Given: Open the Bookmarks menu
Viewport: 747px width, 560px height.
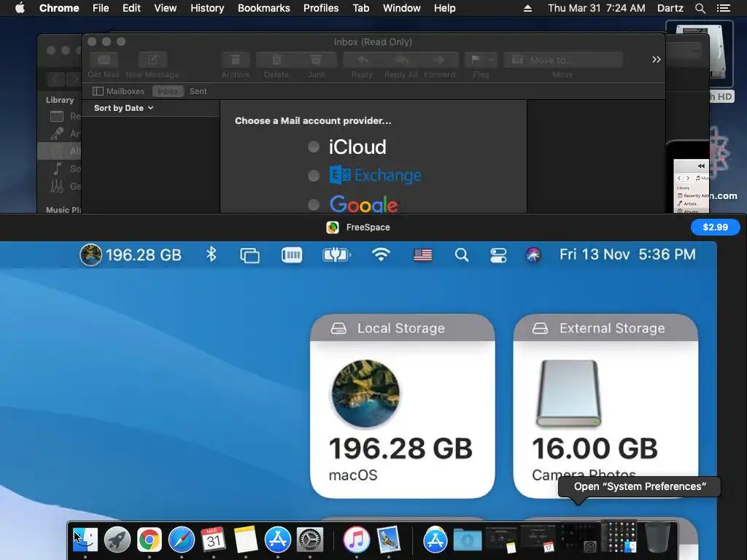Looking at the screenshot, I should point(264,8).
